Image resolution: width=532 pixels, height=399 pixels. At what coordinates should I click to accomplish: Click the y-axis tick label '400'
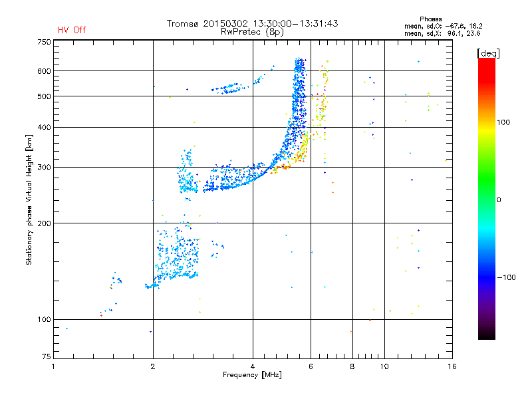pos(44,127)
